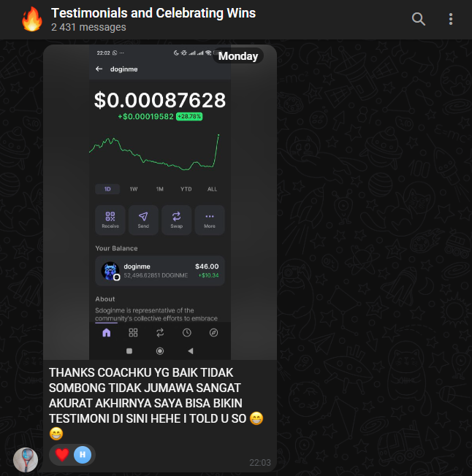Open the history clock icon
The width and height of the screenshot is (472, 476).
pos(187,333)
